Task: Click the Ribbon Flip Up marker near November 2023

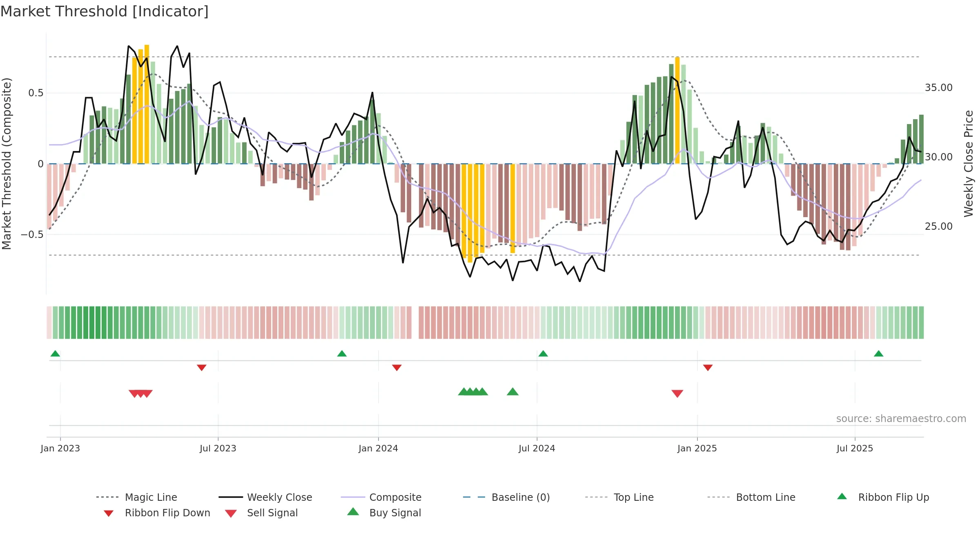Action: (342, 353)
